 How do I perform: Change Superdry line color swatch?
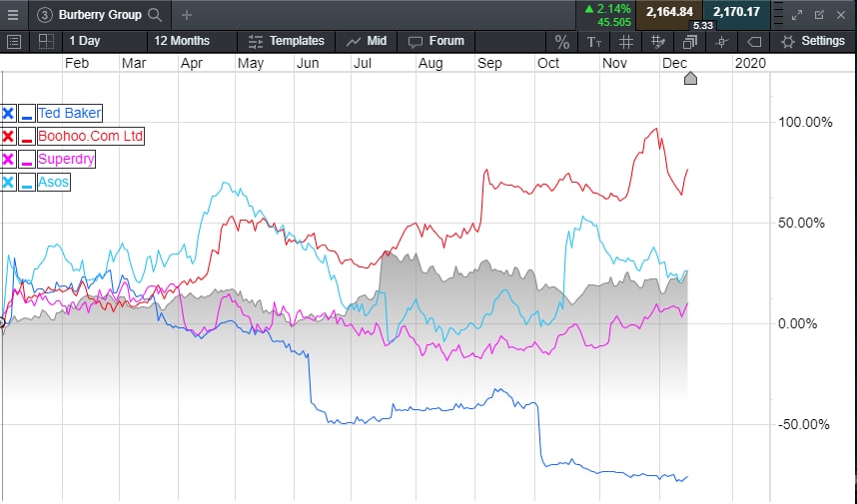pyautogui.click(x=26, y=160)
